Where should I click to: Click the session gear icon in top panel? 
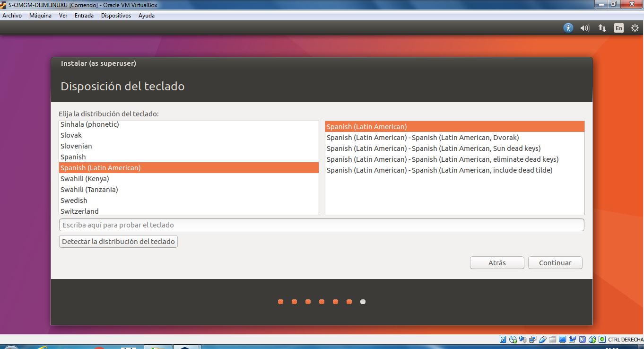[x=635, y=28]
